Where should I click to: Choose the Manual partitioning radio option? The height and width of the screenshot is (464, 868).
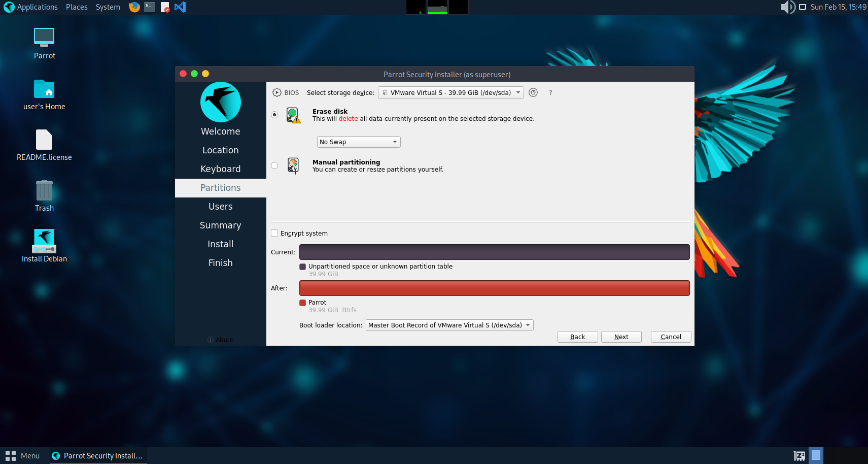click(x=274, y=165)
